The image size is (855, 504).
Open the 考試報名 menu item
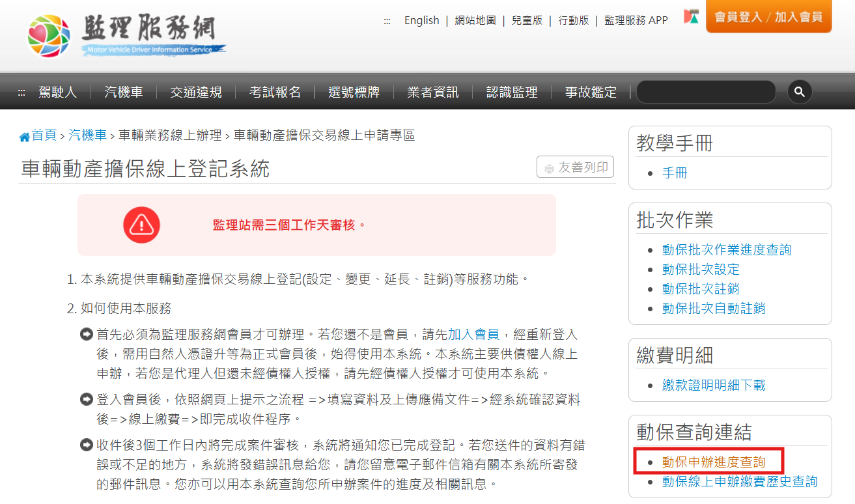click(275, 92)
